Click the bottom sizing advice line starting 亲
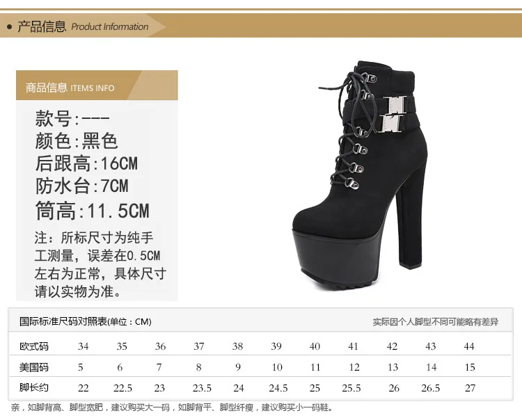 [x=172, y=407]
